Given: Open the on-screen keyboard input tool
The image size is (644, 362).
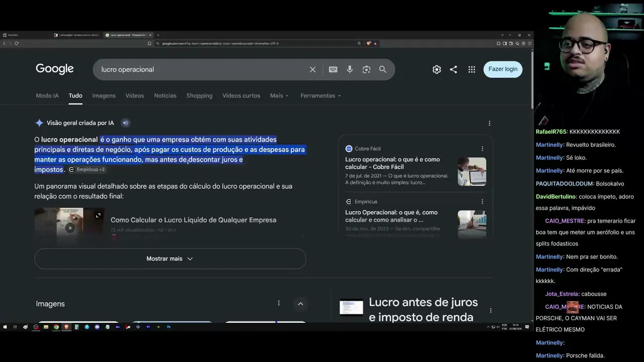Looking at the screenshot, I should (x=333, y=69).
